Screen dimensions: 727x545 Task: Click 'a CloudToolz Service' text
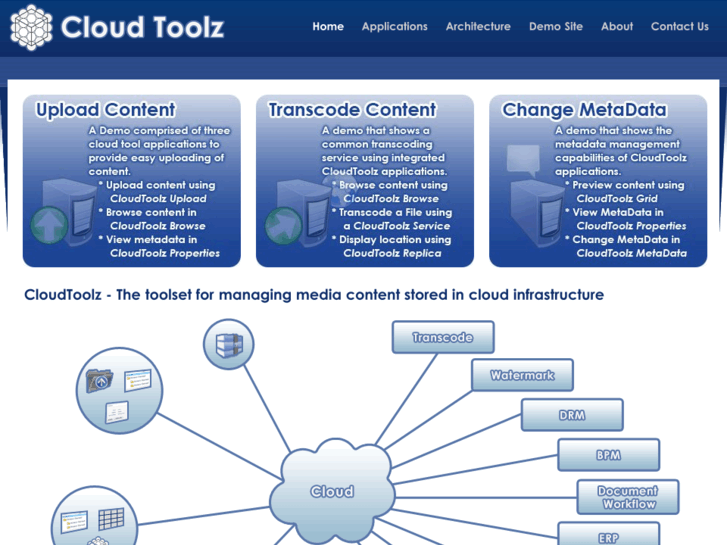[396, 226]
